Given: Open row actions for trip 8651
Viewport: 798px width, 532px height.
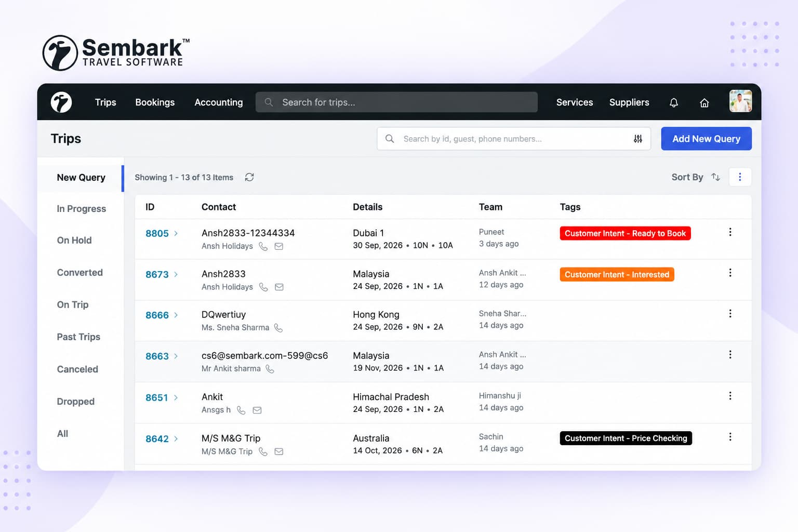Looking at the screenshot, I should [730, 396].
